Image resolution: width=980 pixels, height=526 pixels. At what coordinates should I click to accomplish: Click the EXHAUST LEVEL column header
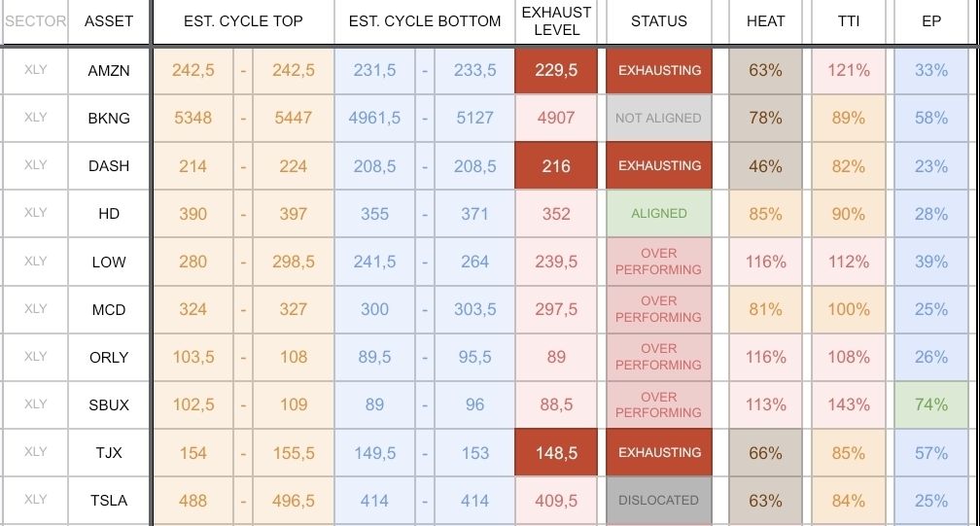click(x=556, y=21)
